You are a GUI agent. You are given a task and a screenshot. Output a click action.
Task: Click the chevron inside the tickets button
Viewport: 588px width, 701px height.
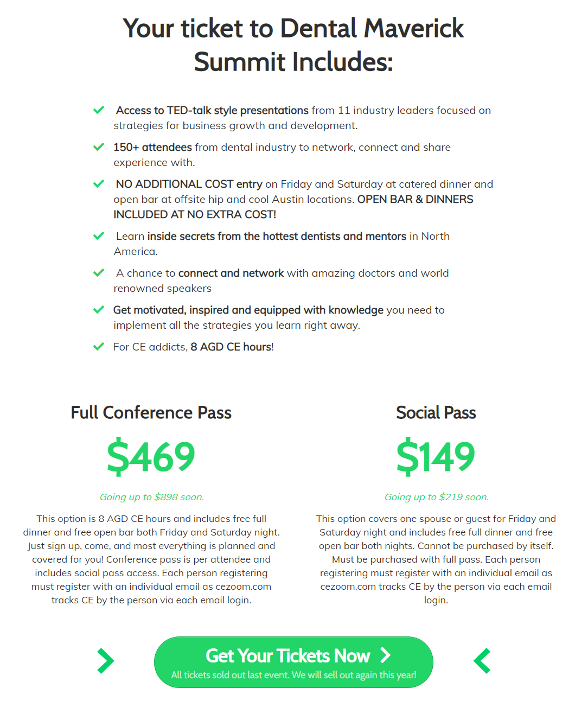[x=385, y=655]
